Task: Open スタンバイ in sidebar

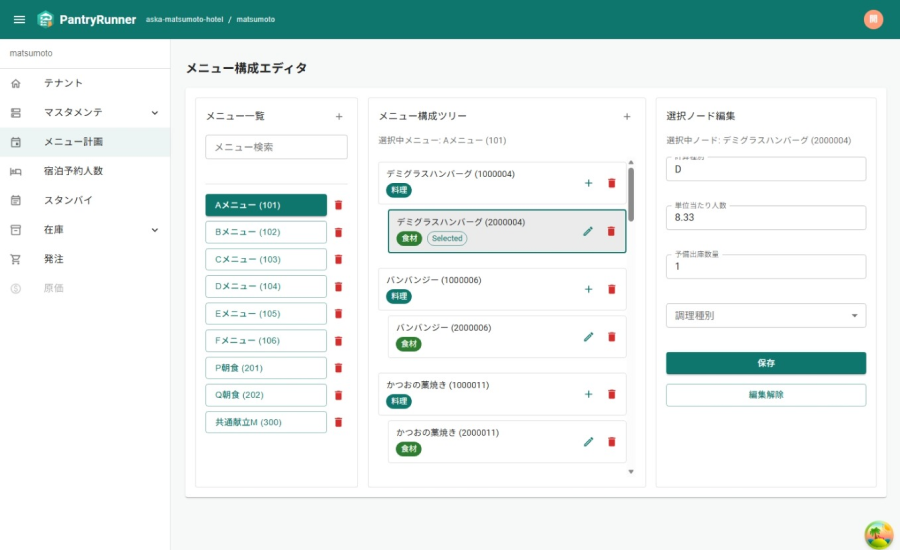Action: click(x=85, y=200)
